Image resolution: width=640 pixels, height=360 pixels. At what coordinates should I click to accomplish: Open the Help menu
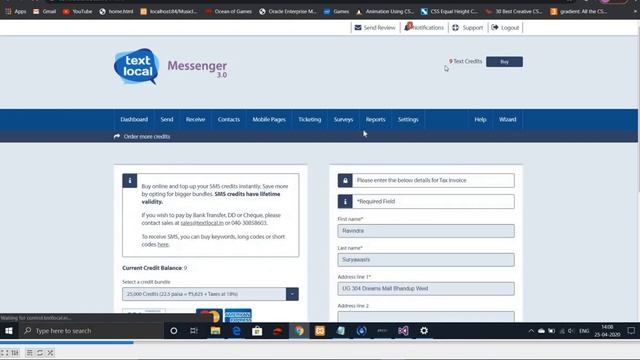[x=480, y=119]
